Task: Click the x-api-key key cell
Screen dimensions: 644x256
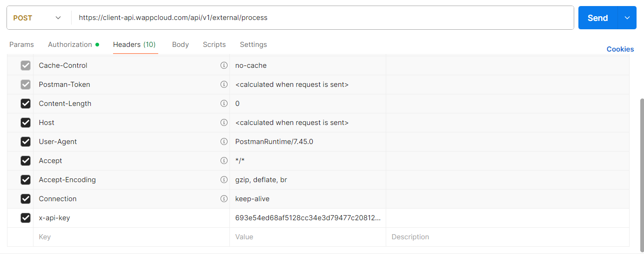Action: pyautogui.click(x=131, y=218)
